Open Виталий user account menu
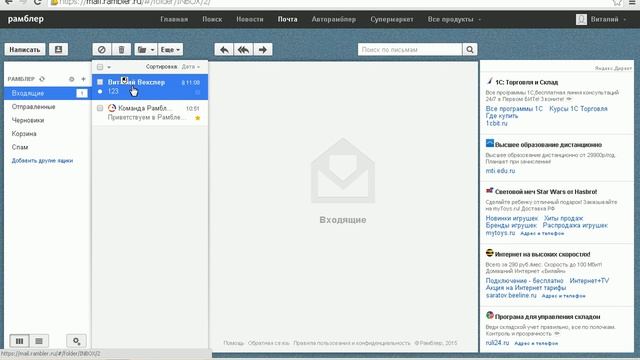This screenshot has height=360, width=640. [x=608, y=19]
